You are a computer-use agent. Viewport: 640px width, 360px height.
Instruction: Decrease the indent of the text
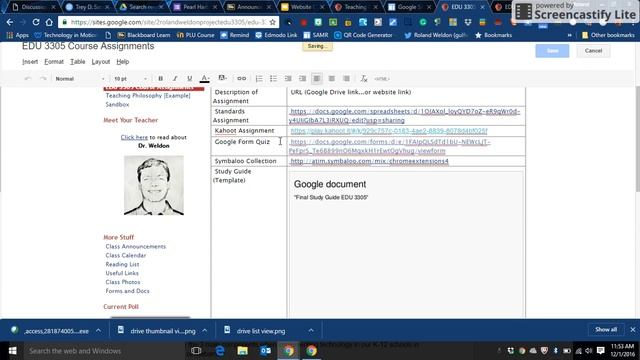pyautogui.click(x=288, y=78)
